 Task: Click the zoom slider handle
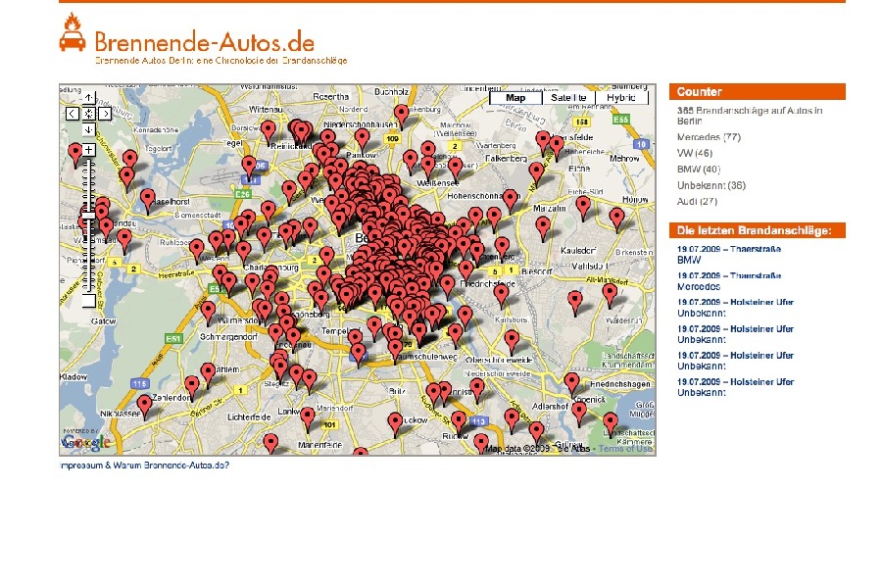89,216
